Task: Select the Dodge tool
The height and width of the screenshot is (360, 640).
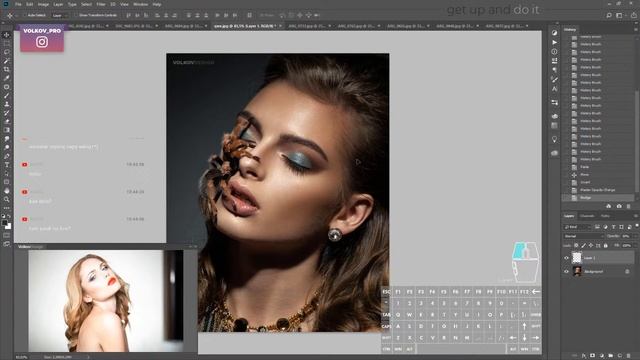Action: point(7,147)
